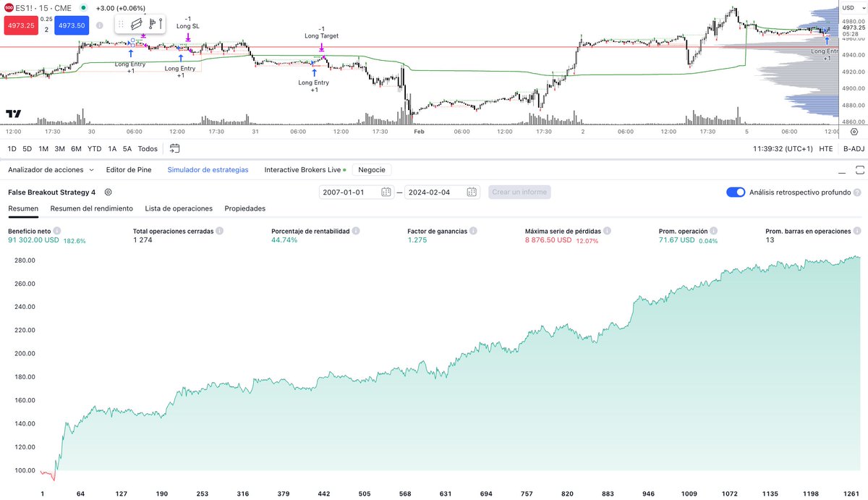Disable the Análisis retrospectivo profundo toggle

tap(736, 192)
